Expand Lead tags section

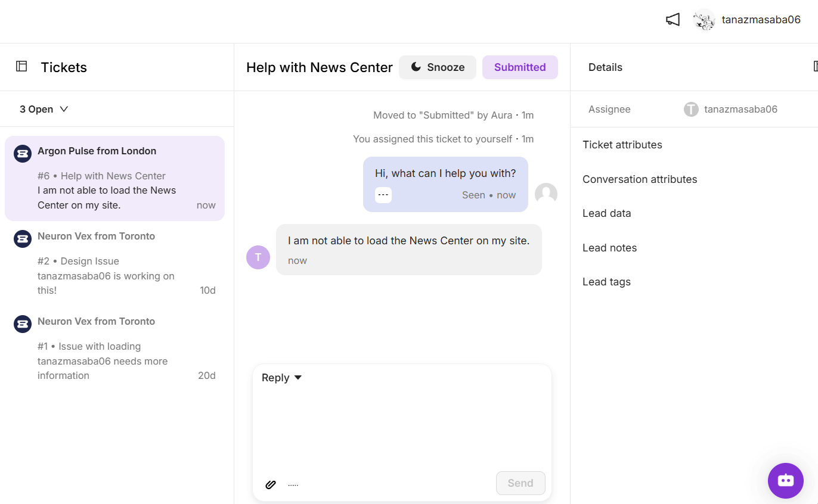click(606, 282)
